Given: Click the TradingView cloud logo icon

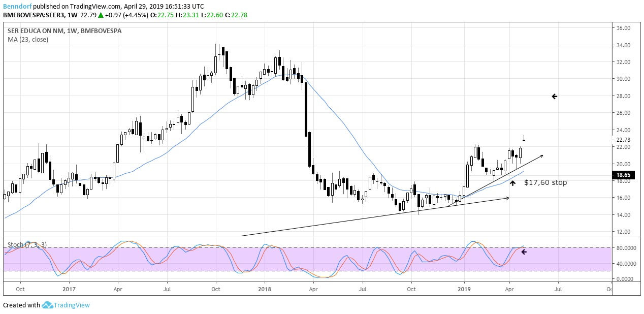Looking at the screenshot, I should pos(48,305).
